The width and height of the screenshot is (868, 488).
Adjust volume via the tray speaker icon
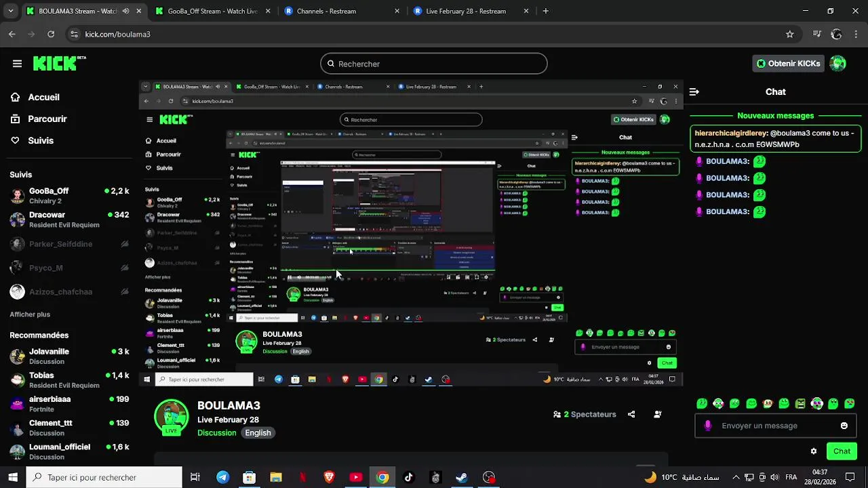(775, 477)
